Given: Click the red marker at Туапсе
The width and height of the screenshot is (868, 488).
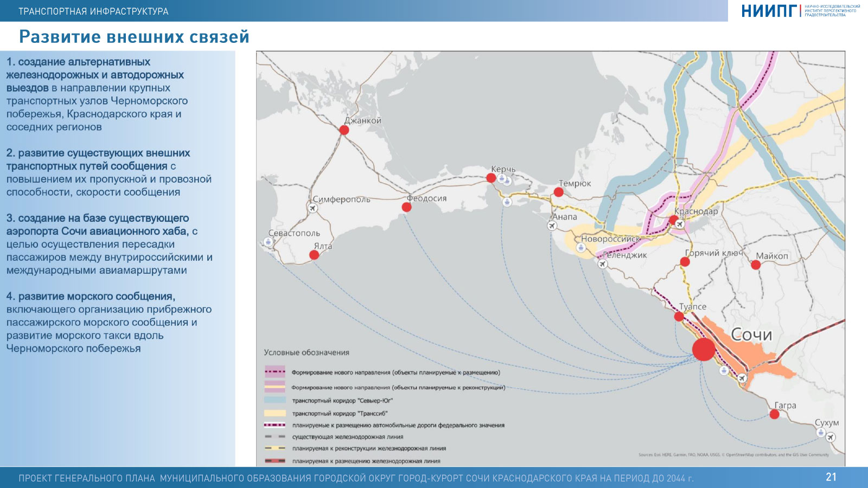Looking at the screenshot, I should 679,316.
